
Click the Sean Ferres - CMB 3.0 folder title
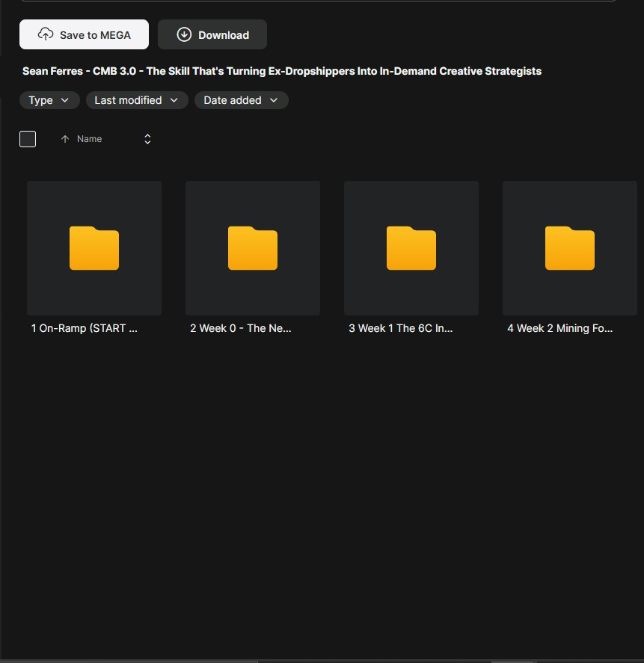[282, 71]
